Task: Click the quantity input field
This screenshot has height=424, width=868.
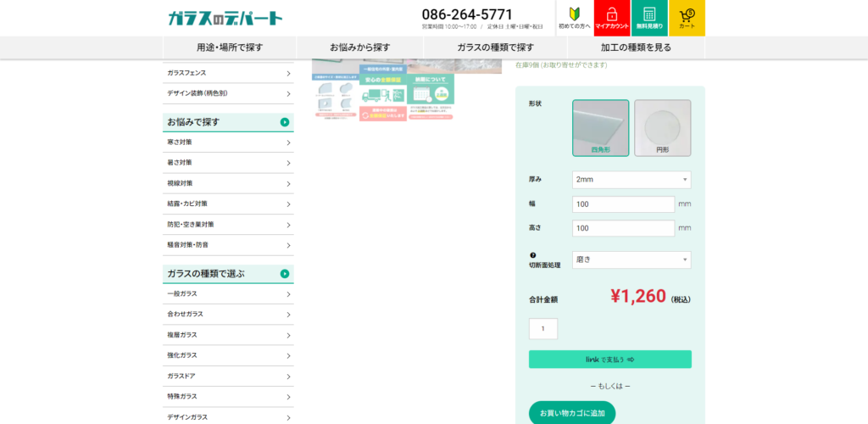Action: coord(542,328)
